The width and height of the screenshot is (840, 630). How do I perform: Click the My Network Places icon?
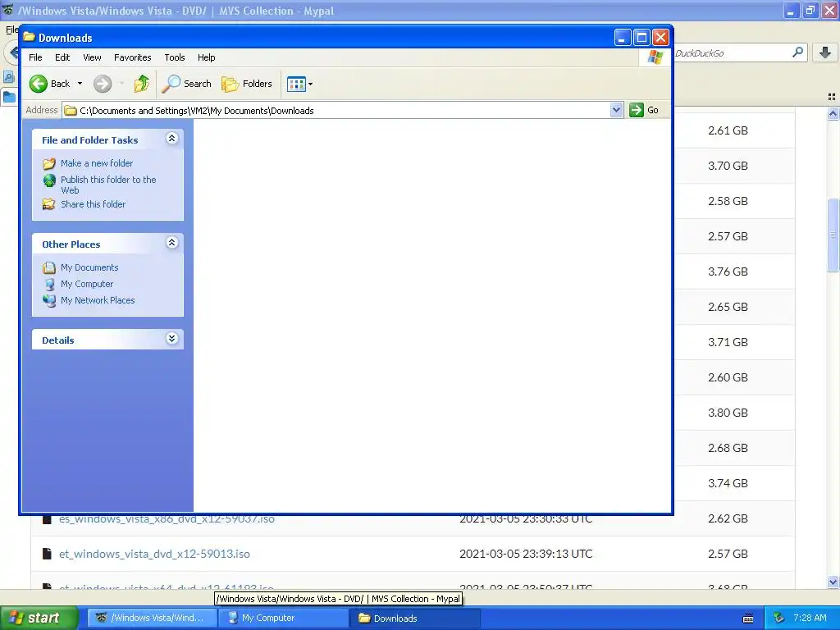[x=49, y=300]
